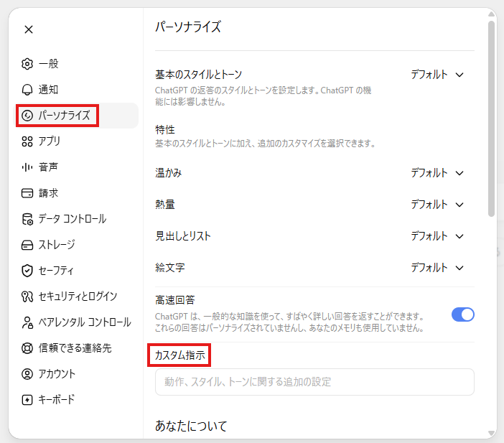The image size is (504, 443).
Task: Toggle the 高速回答 switch off
Action: pyautogui.click(x=463, y=314)
